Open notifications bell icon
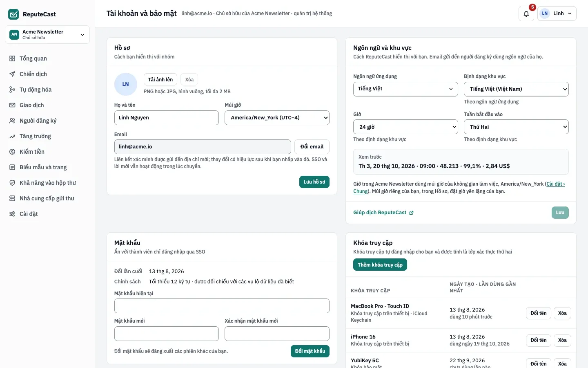 point(526,13)
